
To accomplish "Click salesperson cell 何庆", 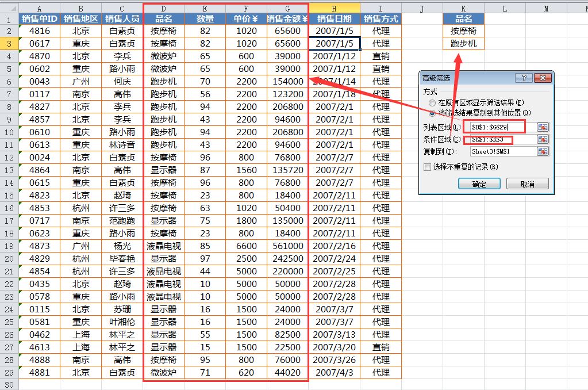I will pos(122,82).
